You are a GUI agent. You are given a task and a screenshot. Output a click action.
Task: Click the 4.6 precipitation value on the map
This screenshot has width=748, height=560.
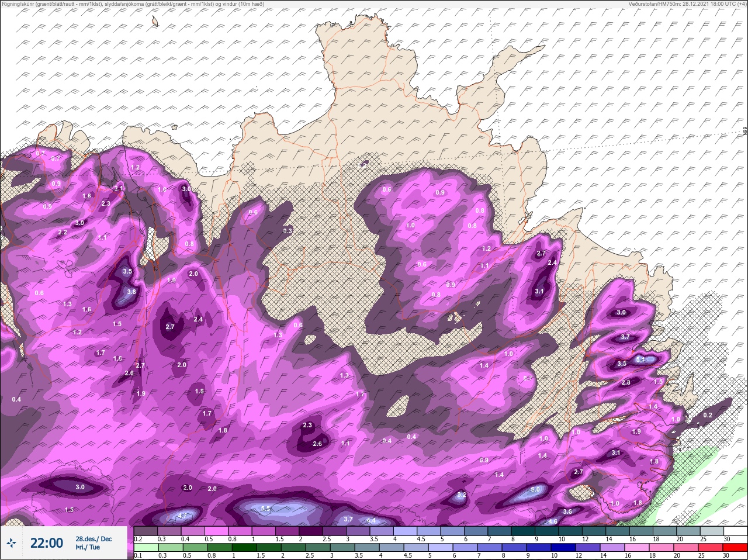(552, 521)
